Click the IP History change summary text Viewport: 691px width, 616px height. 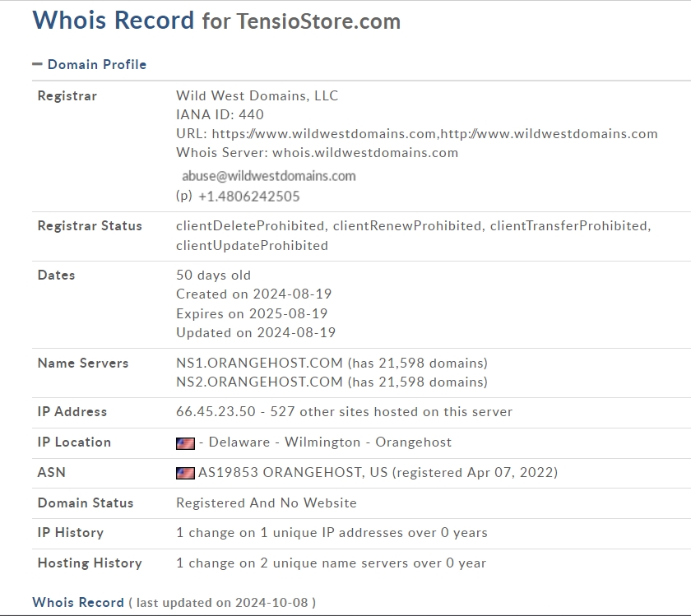point(332,533)
